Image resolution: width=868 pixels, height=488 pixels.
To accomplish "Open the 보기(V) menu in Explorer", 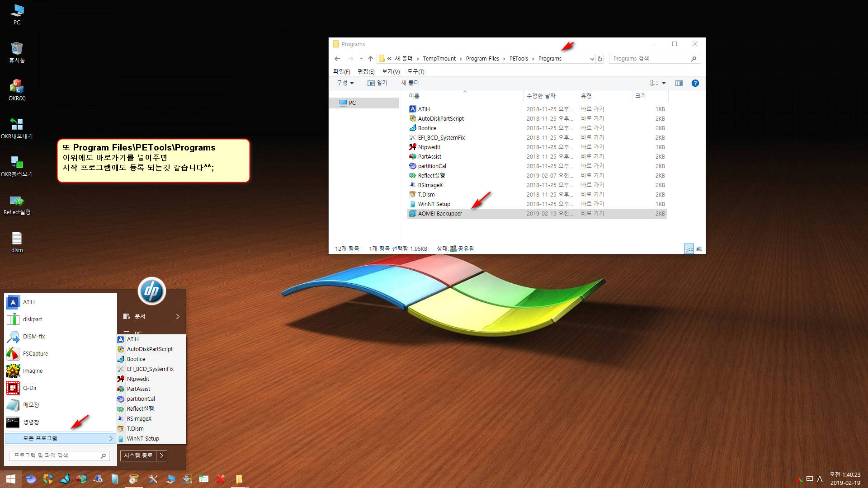I will (391, 71).
